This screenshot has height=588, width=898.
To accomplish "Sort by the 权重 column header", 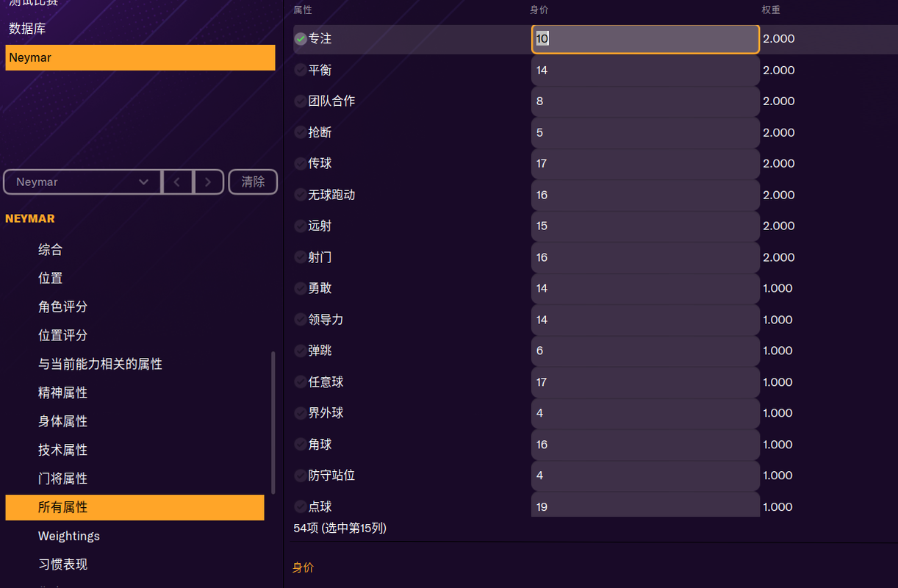I will tap(771, 10).
